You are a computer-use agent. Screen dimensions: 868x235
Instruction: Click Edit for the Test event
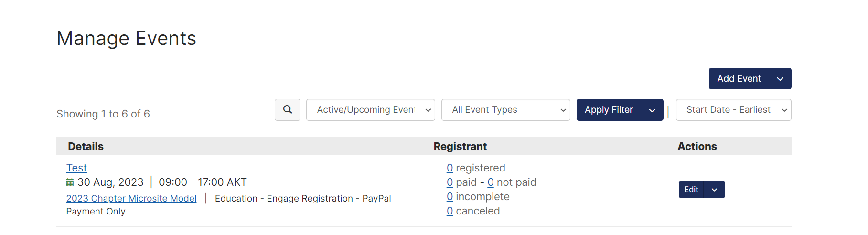click(691, 190)
